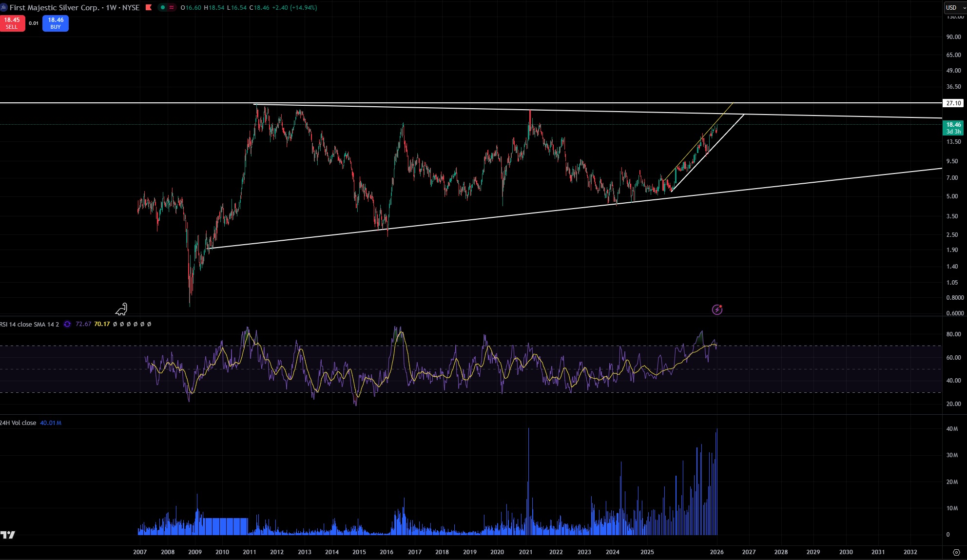Open the RSI 14 close indicator legend
Viewport: 967px width, 560px height.
(x=30, y=324)
